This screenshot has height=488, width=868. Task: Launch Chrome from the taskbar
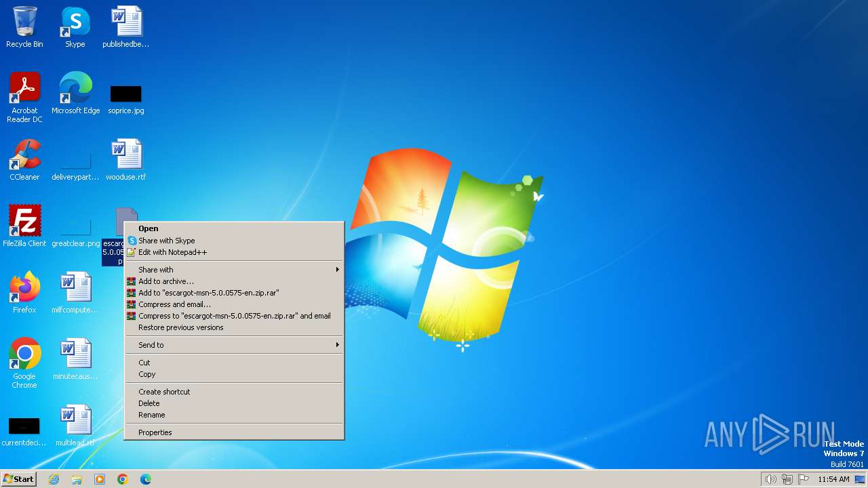point(123,479)
